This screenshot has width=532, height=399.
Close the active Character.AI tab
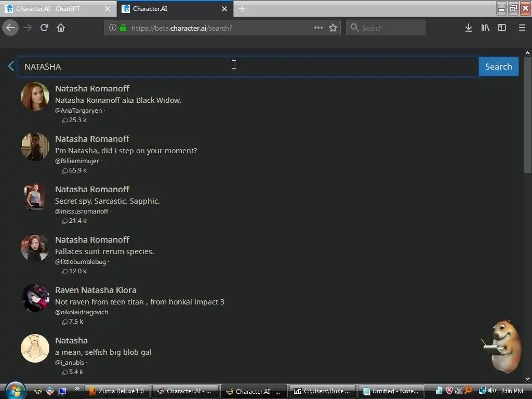224,9
